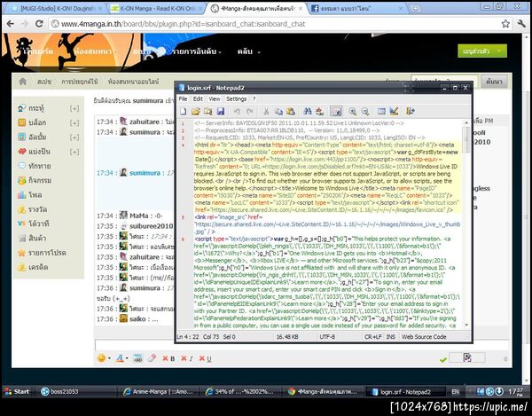Image resolution: width=532 pixels, height=416 pixels.
Task: Open ห้องสนทนาออนไลน์ breadcrumb link
Action: pos(133,82)
